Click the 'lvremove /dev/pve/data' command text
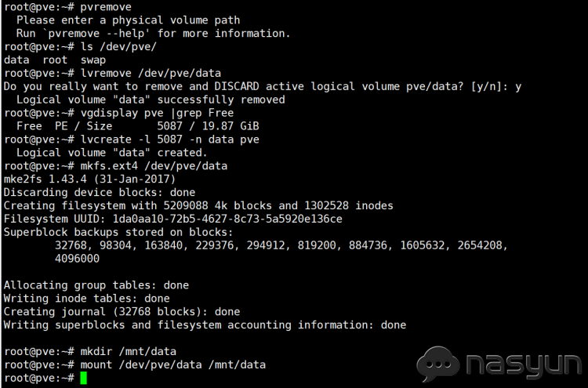Viewport: 588px width, 388px height. point(151,73)
